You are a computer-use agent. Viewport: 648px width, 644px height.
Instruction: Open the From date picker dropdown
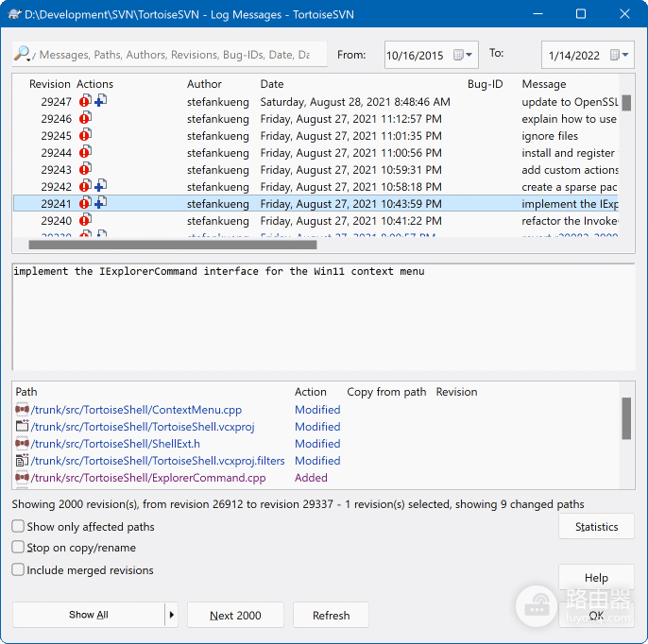[x=463, y=55]
